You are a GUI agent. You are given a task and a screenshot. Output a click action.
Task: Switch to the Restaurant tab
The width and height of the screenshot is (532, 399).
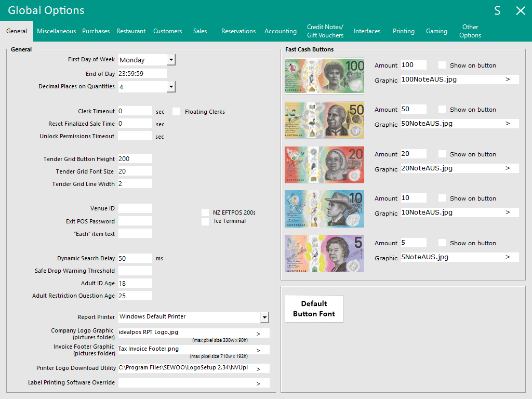point(131,31)
